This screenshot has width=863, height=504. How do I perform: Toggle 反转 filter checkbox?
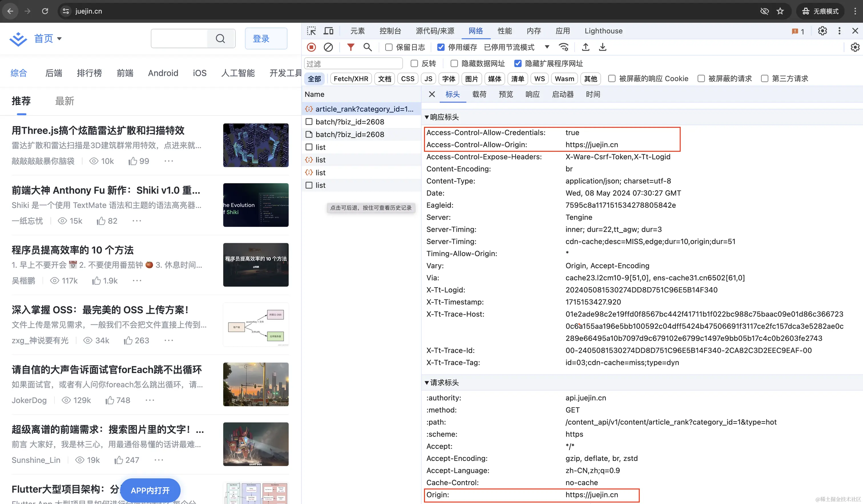[414, 63]
